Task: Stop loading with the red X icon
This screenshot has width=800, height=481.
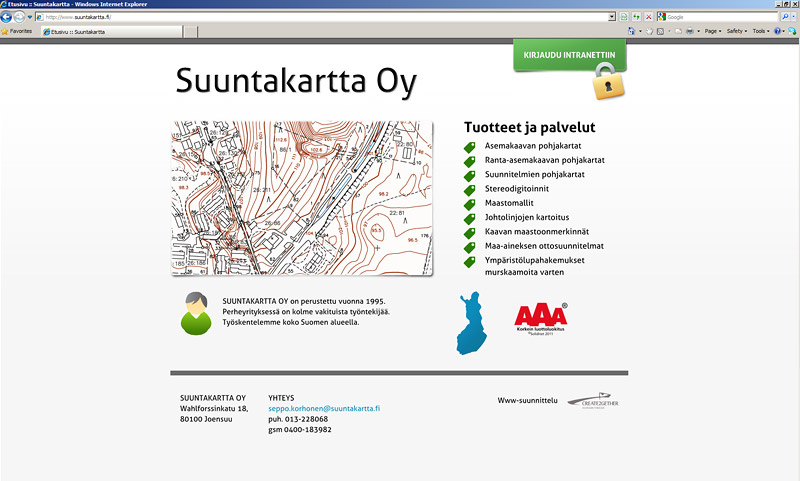Action: [648, 17]
